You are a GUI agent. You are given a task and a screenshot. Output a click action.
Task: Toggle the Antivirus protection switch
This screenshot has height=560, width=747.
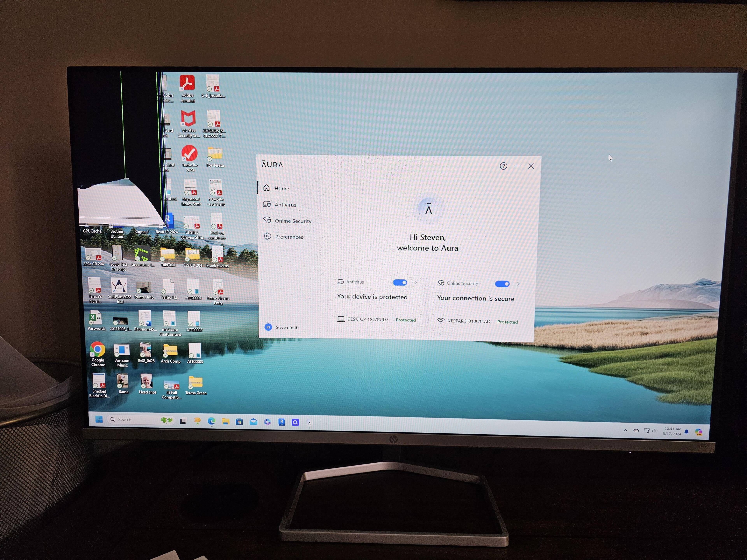tap(400, 283)
